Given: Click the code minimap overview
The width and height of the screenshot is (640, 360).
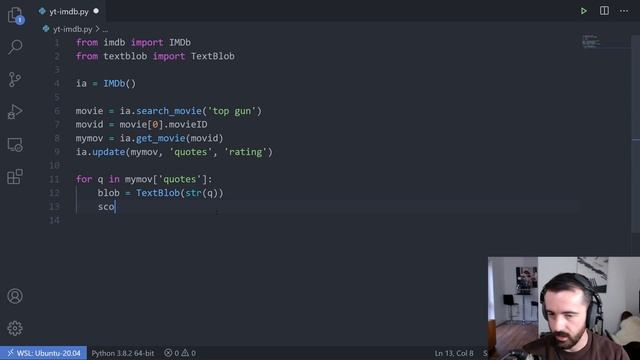Looking at the screenshot, I should coord(591,41).
